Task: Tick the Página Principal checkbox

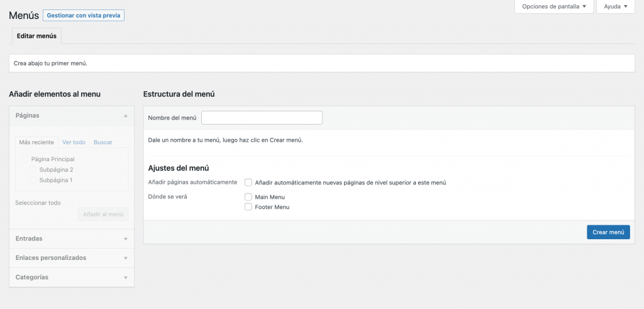Action: [25, 159]
